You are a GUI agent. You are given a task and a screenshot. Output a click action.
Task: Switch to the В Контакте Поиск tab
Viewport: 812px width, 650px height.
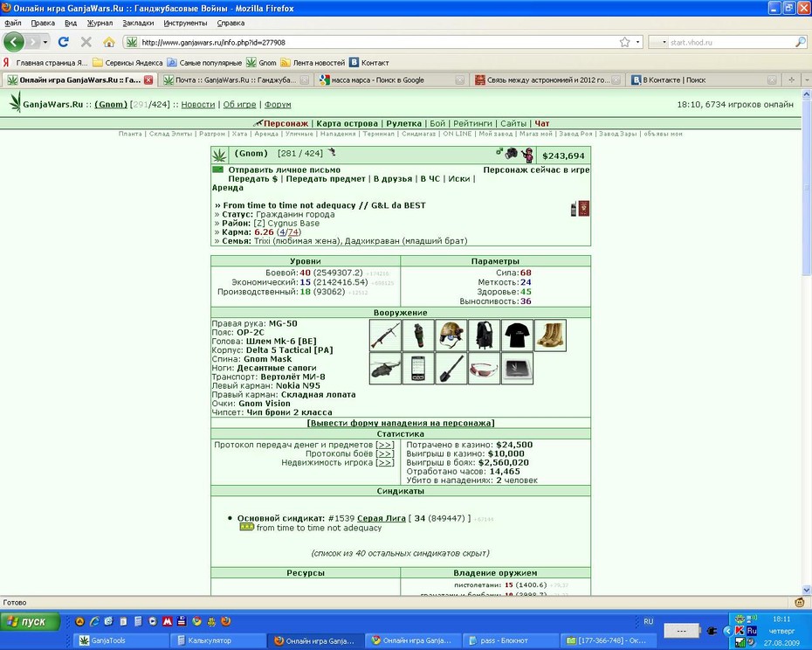point(702,80)
